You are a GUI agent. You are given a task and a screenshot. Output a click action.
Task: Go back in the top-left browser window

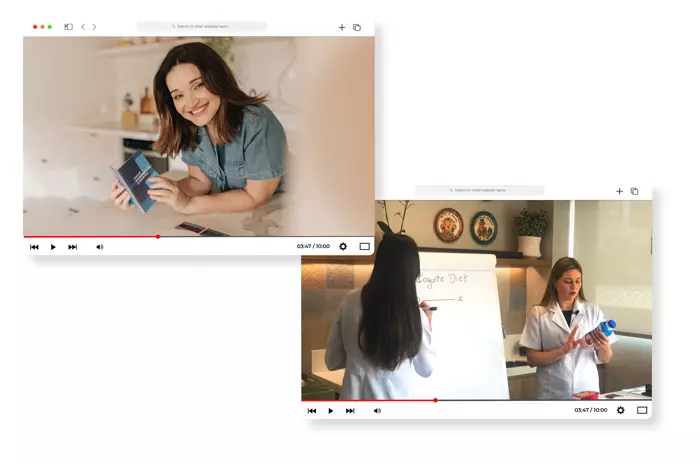tap(83, 27)
